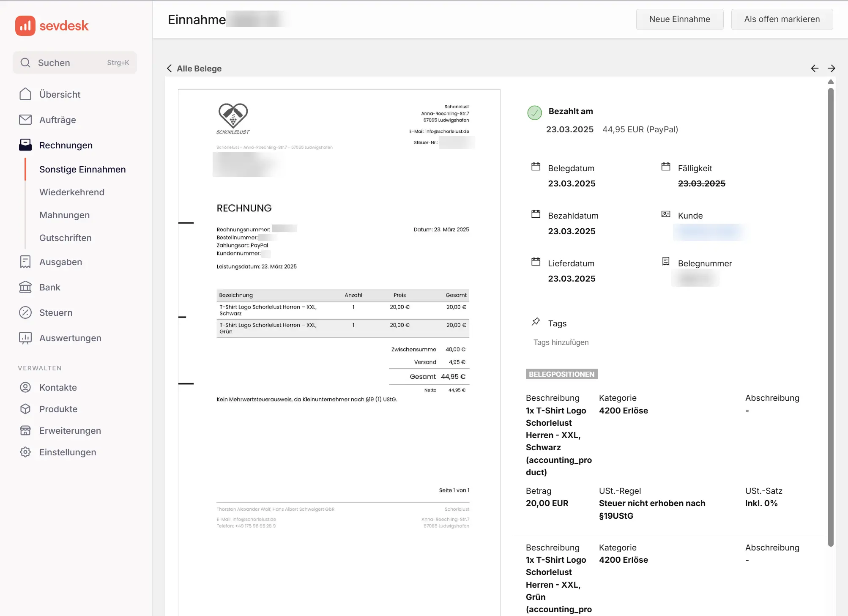Click the sevdesk logo icon
The image size is (848, 616).
pyautogui.click(x=25, y=26)
